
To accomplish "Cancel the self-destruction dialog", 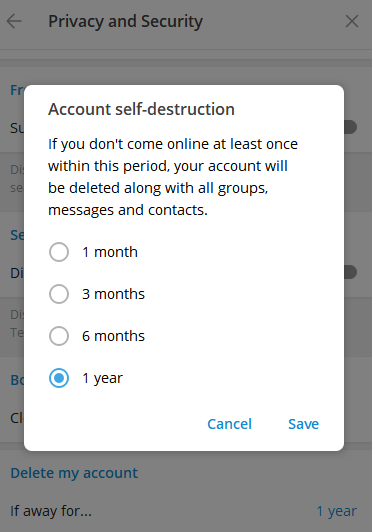I will [229, 424].
